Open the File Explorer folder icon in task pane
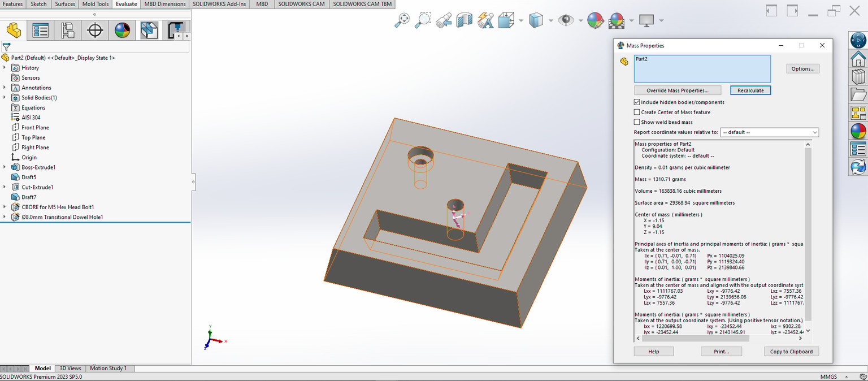 [858, 94]
